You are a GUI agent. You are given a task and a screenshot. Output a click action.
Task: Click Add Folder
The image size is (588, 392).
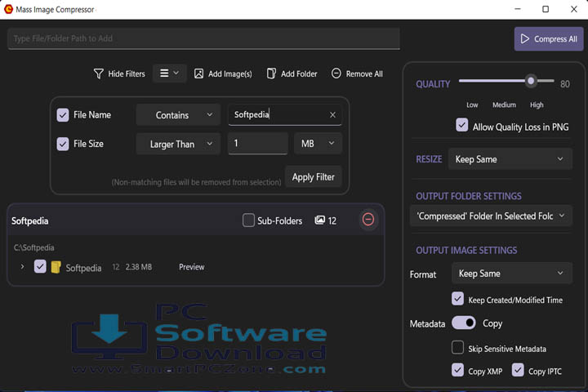(x=292, y=73)
